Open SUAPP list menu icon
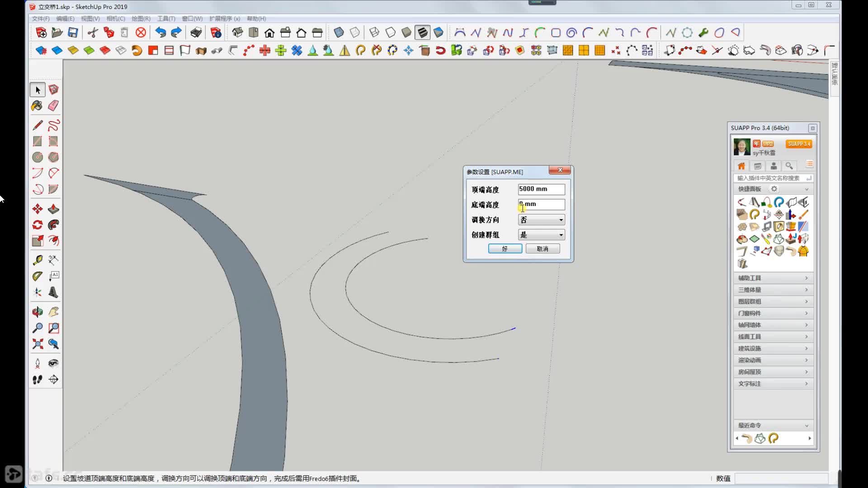Image resolution: width=868 pixels, height=488 pixels. point(809,164)
